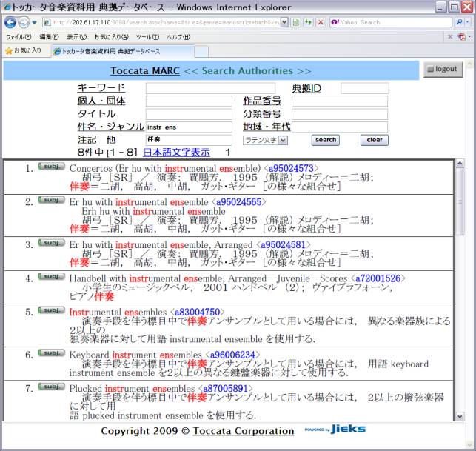Image resolution: width=476 pixels, height=451 pixels.
Task: Click the clear button
Action: 375,140
